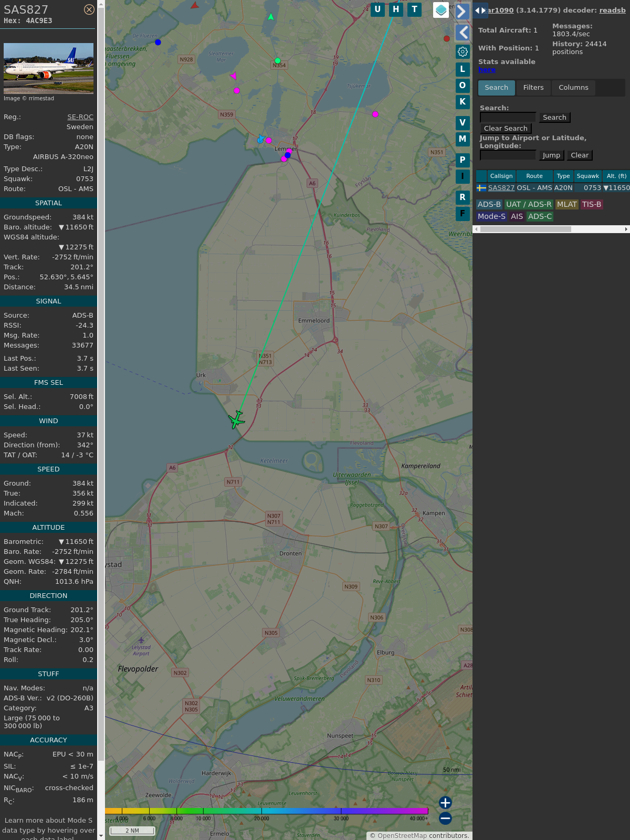This screenshot has height=840, width=630.
Task: Click the right-pointing chevron map button
Action: point(462,11)
